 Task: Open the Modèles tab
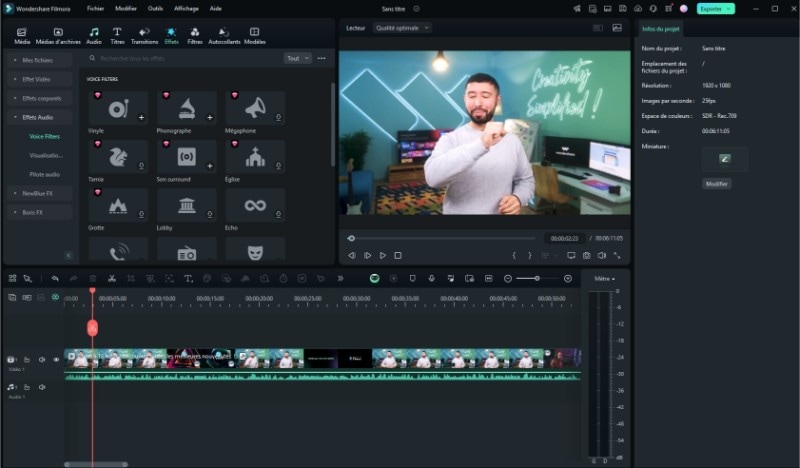click(x=255, y=36)
